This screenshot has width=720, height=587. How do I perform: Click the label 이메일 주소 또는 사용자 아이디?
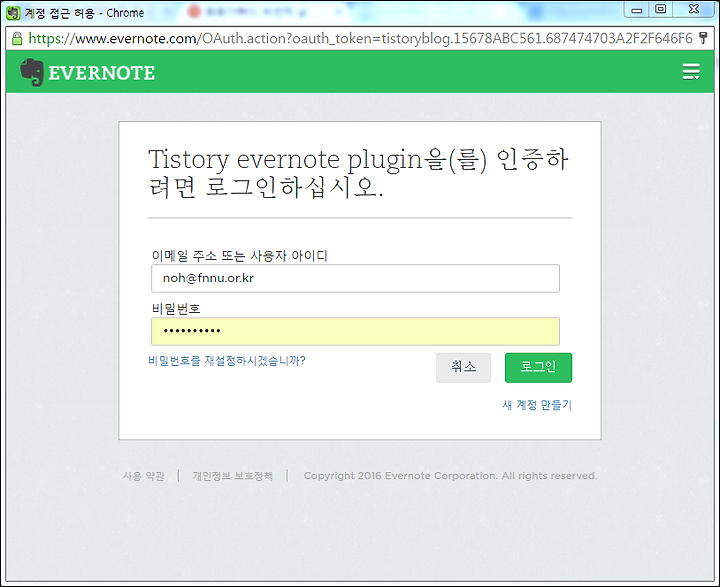coord(239,255)
